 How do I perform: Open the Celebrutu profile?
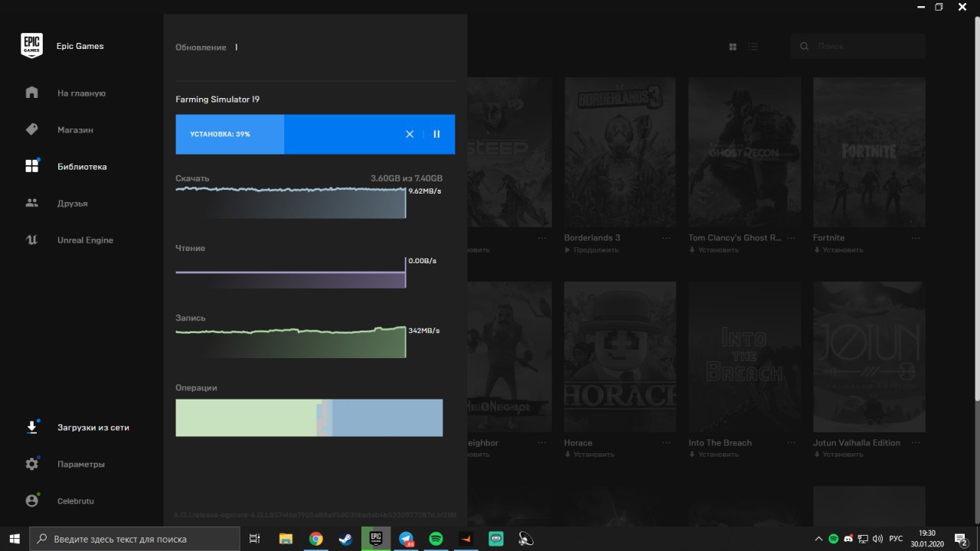[x=75, y=501]
